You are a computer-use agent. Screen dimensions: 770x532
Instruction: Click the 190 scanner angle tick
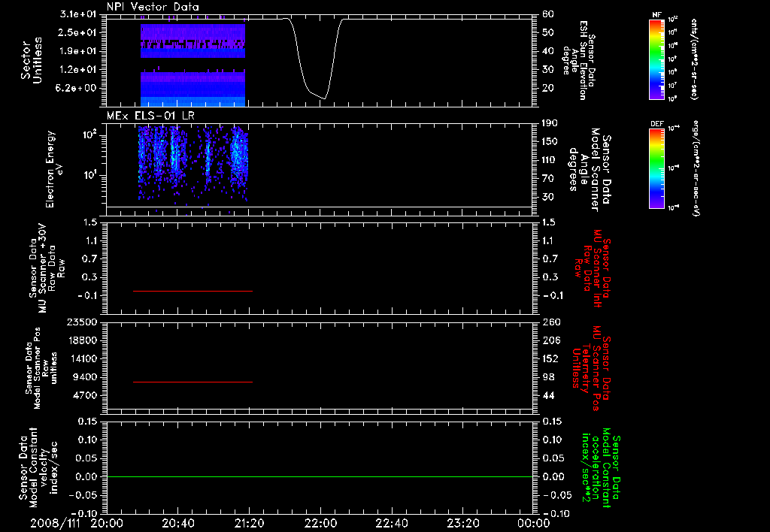coord(550,123)
